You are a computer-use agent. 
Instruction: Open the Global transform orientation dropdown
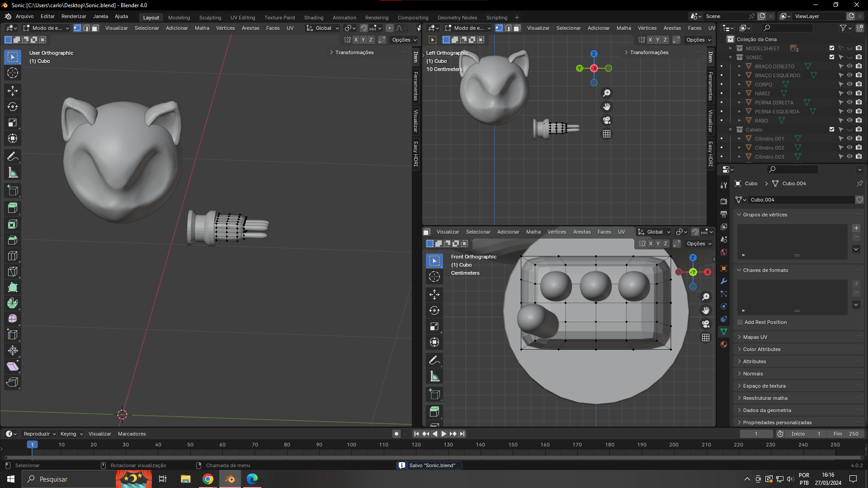click(323, 28)
